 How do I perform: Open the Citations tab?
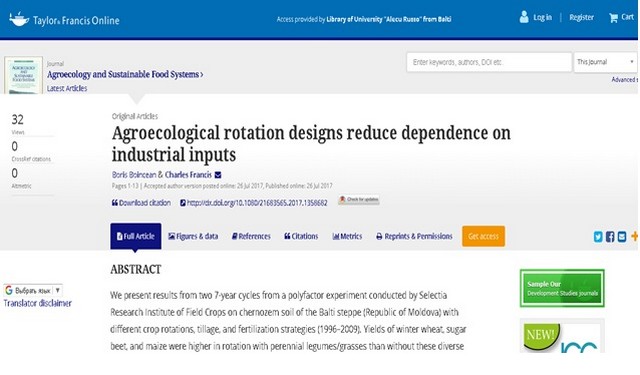click(301, 236)
